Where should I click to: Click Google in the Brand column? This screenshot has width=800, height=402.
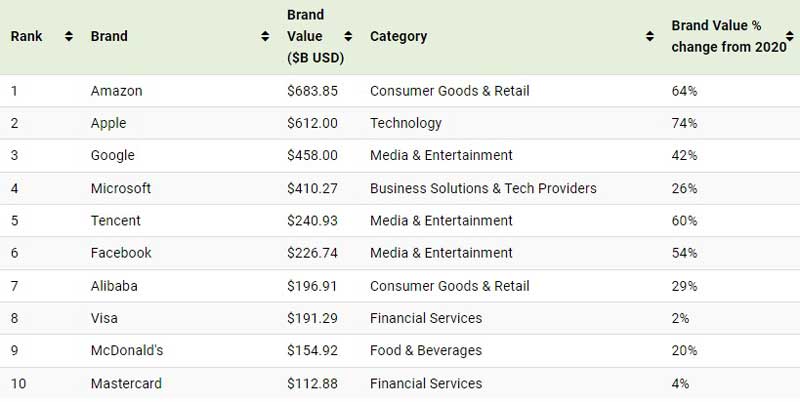pos(112,155)
